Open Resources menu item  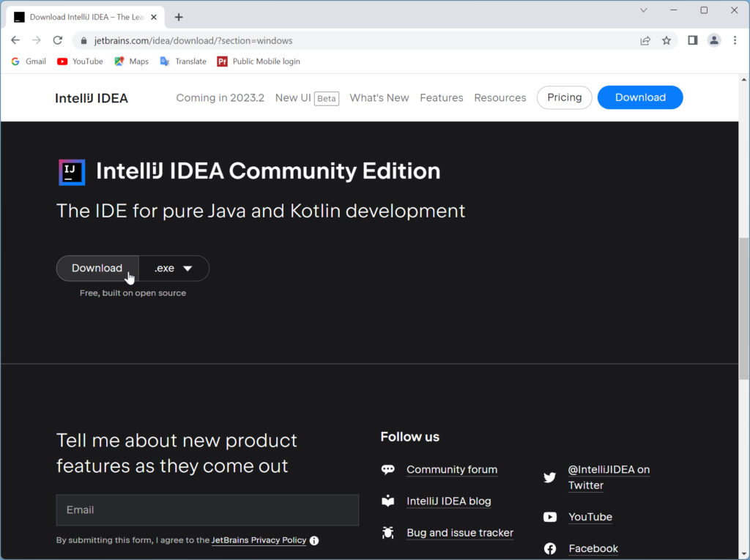pyautogui.click(x=500, y=97)
